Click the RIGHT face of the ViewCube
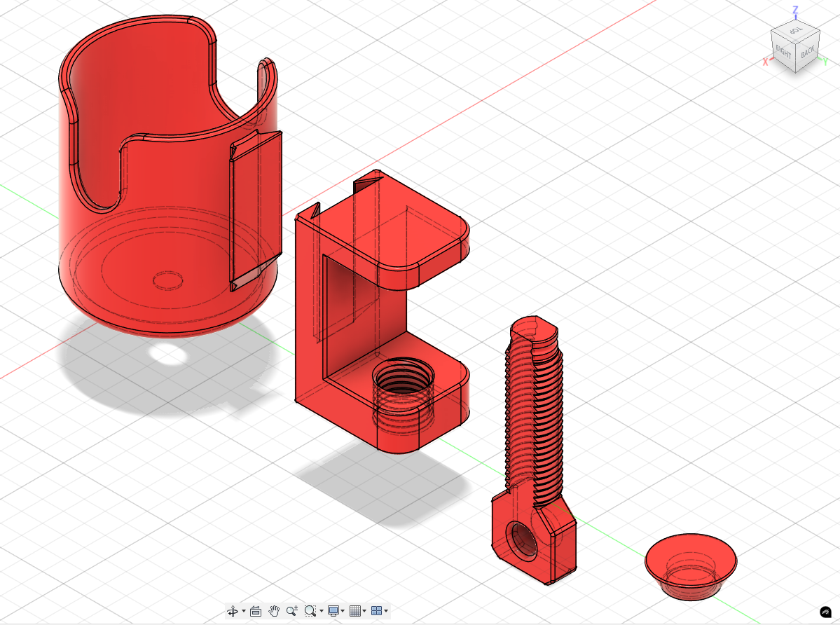The image size is (840, 625). pyautogui.click(x=783, y=51)
